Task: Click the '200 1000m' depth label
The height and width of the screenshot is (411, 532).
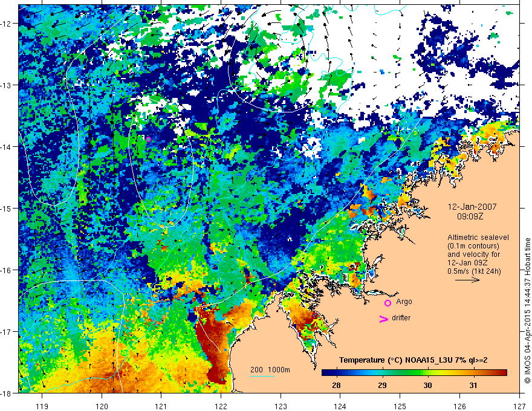Action: pos(270,370)
